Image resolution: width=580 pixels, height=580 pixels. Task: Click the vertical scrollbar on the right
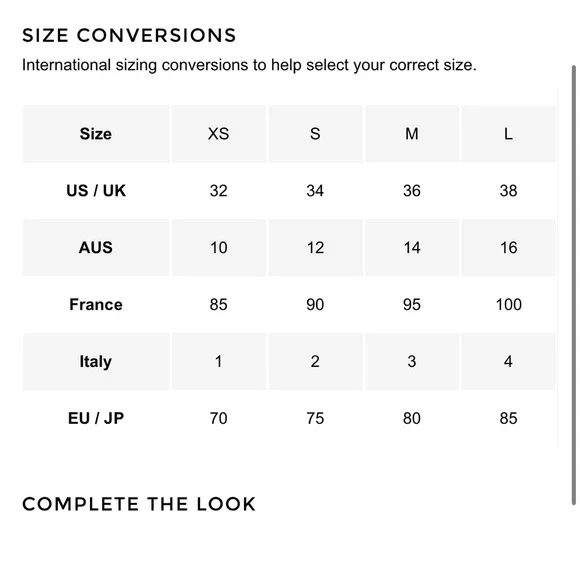pos(574,285)
